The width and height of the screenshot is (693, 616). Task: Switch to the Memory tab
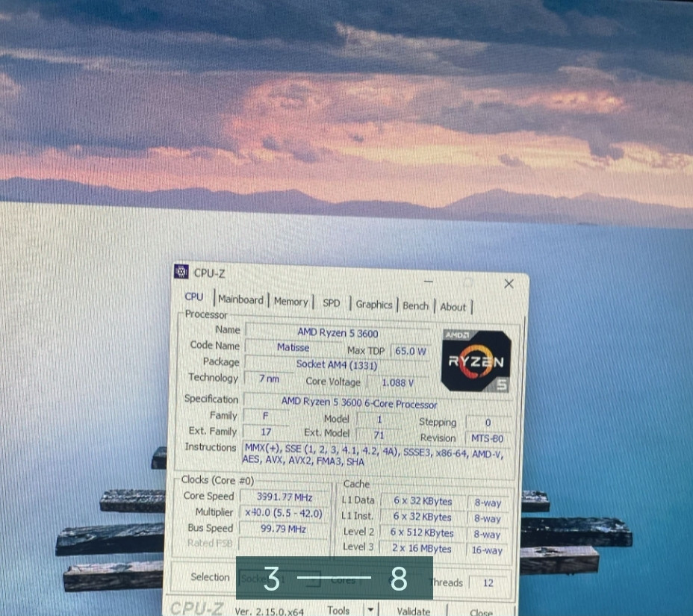(290, 302)
